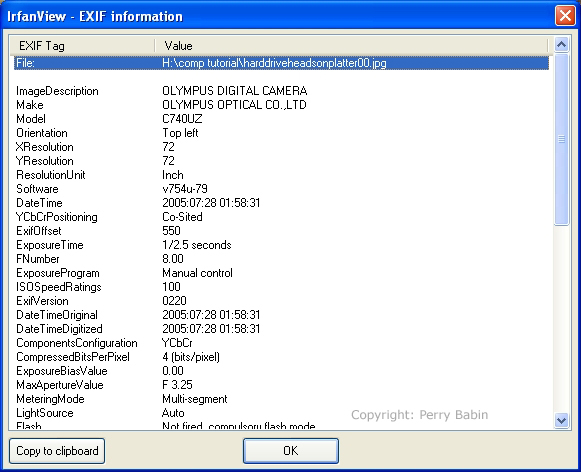
Task: Click the Value column header
Action: click(x=351, y=46)
